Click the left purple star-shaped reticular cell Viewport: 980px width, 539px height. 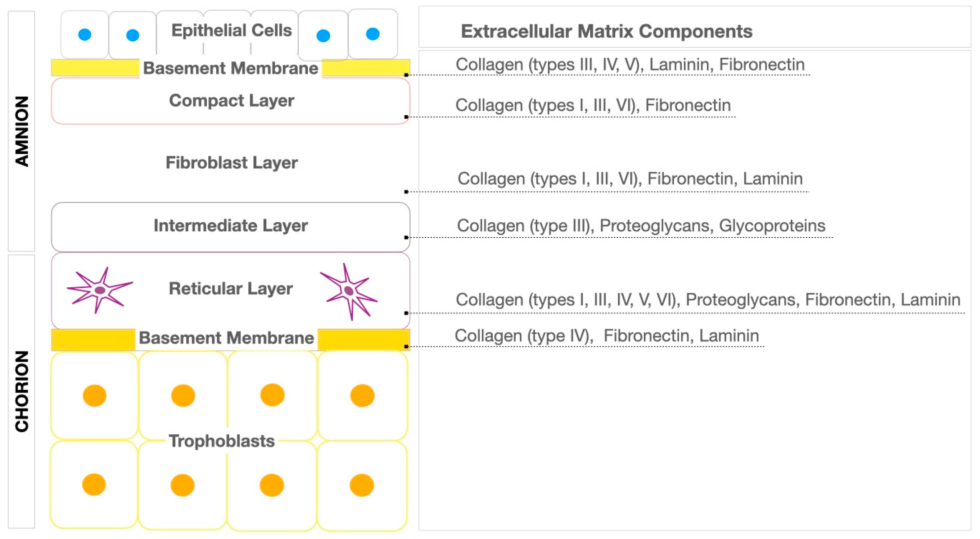pos(99,290)
